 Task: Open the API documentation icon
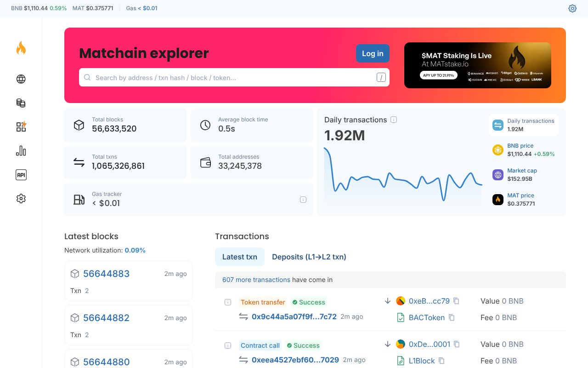tap(21, 174)
